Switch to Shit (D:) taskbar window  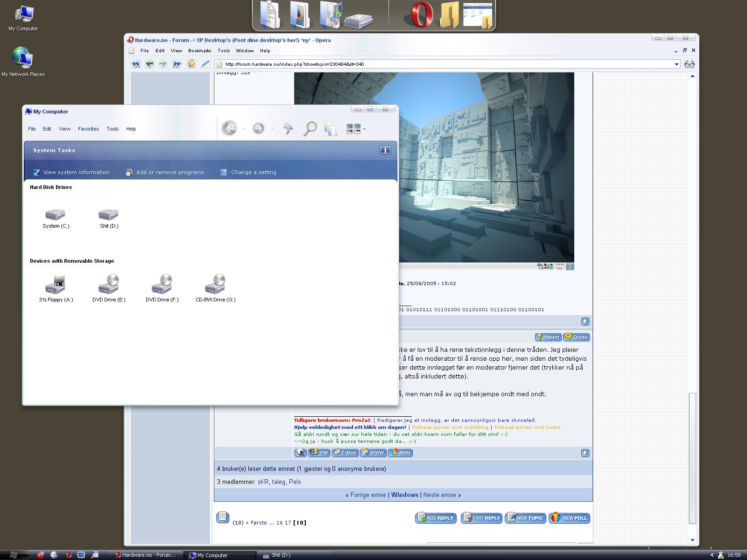click(x=295, y=555)
